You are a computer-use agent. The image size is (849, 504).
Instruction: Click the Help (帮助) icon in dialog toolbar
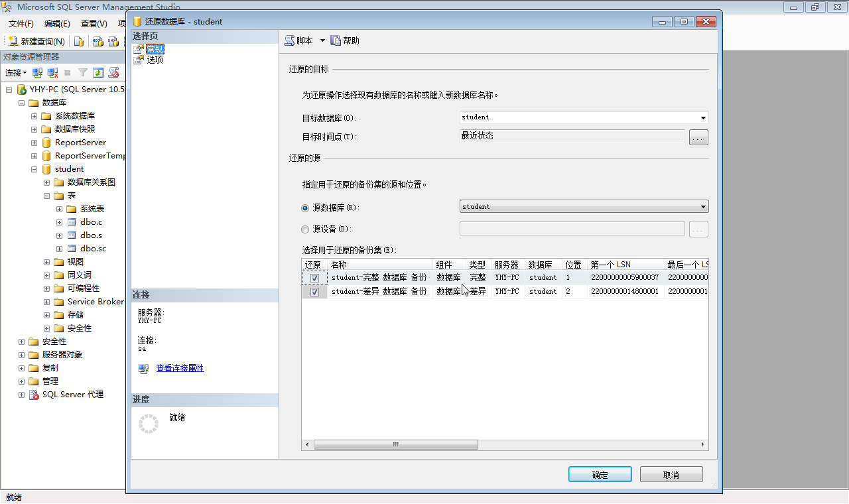point(336,40)
